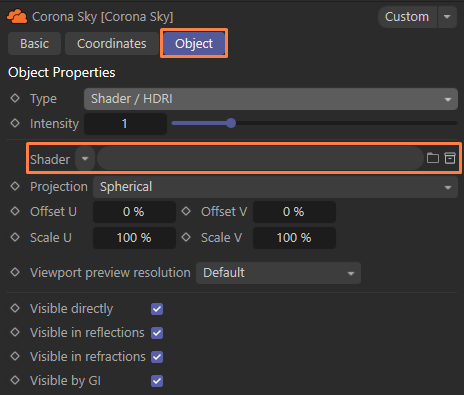Open the Shader folder browse icon
Screen dimensions: 464x395
tap(433, 158)
